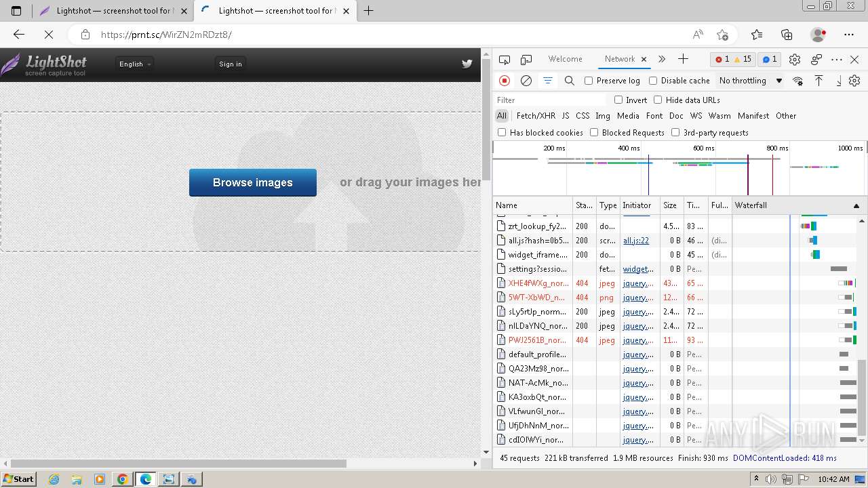Stop recording network log
Image resolution: width=868 pixels, height=488 pixels.
click(x=505, y=81)
